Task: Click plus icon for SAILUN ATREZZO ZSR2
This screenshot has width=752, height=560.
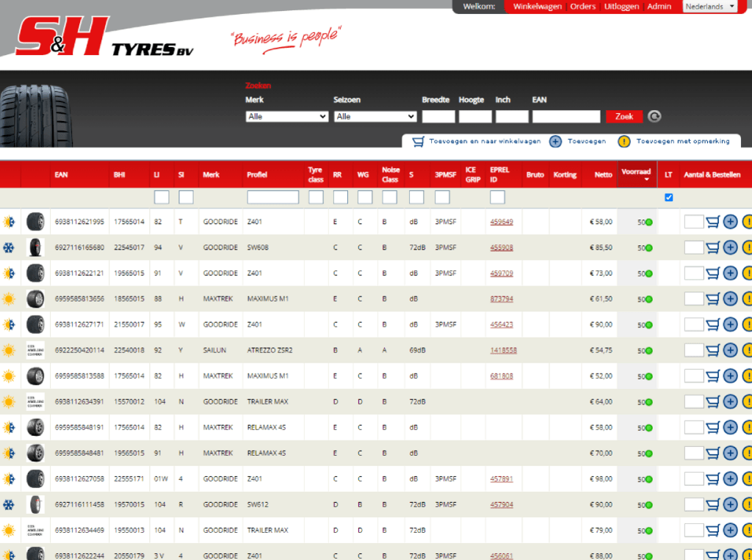Action: click(x=730, y=350)
